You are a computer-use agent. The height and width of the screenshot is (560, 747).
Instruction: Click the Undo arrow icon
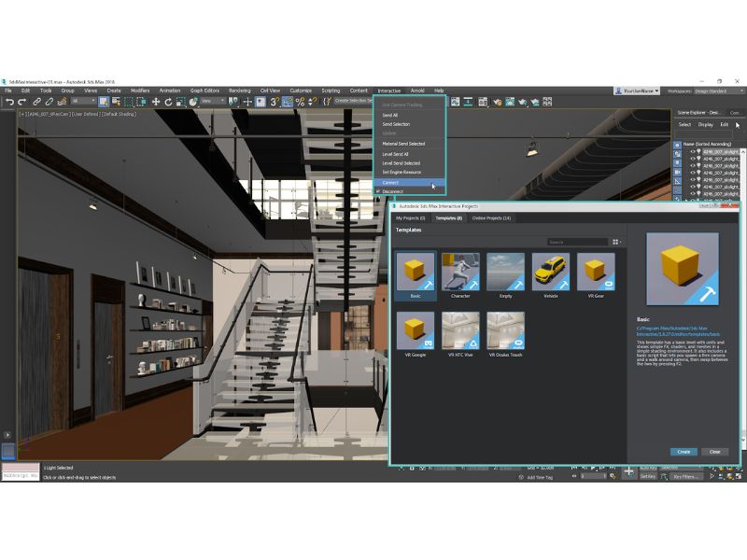point(9,101)
